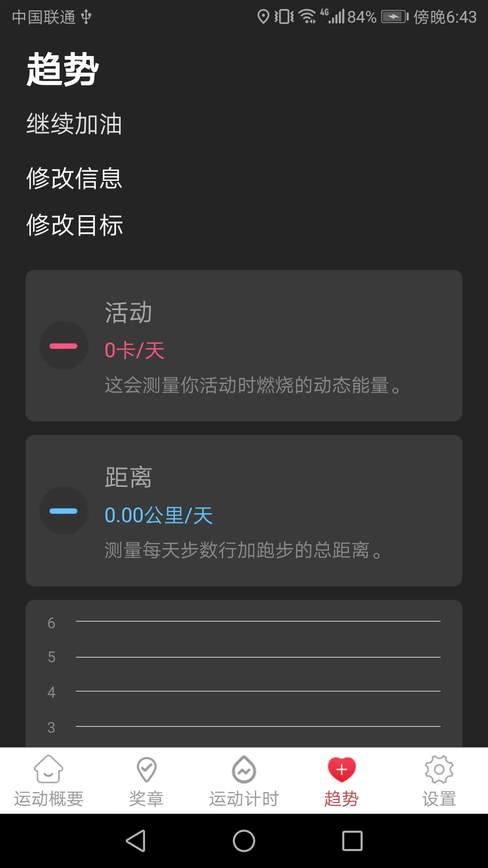
Task: Click 修改信息 link
Action: 75,178
